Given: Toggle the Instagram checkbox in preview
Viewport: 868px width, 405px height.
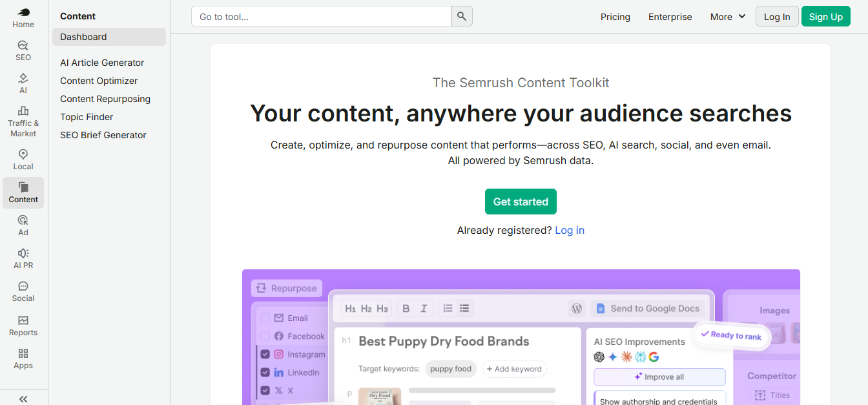Looking at the screenshot, I should pyautogui.click(x=265, y=354).
